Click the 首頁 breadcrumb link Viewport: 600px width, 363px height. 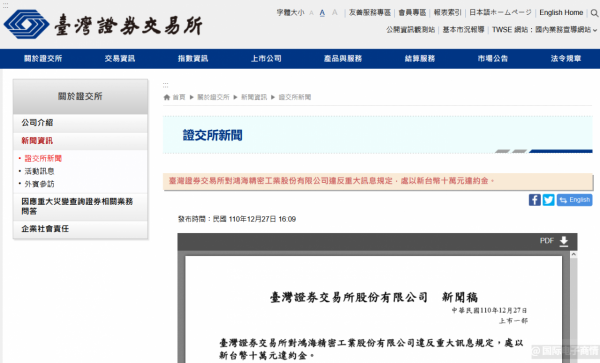[179, 97]
